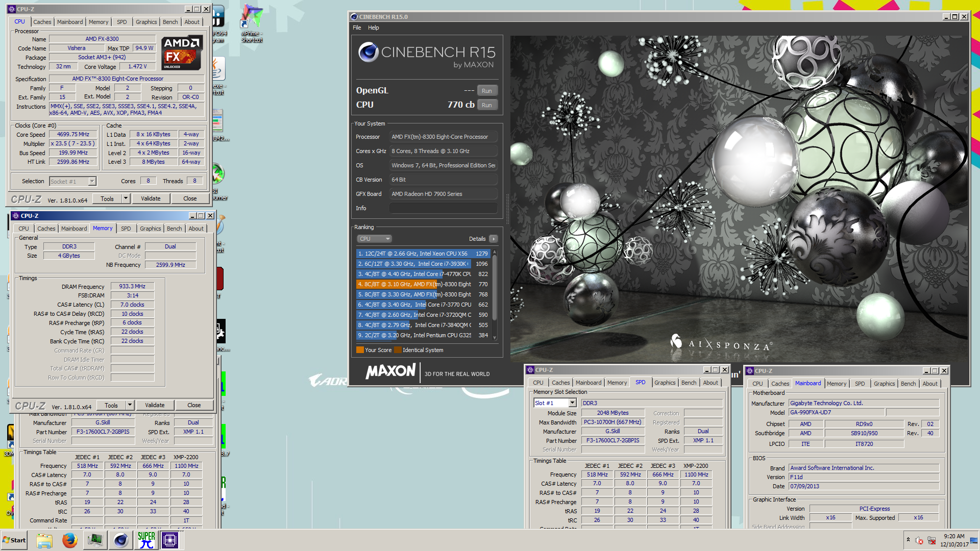Screen dimensions: 980x551
Task: Click the Cinebench R15 sphere logo
Action: coord(368,52)
